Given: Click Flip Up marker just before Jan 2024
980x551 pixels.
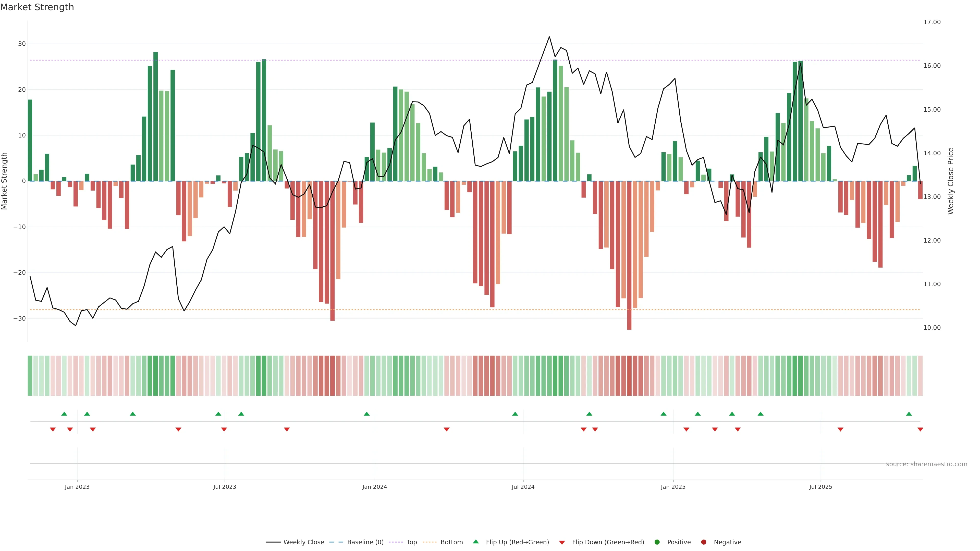Looking at the screenshot, I should pos(367,414).
